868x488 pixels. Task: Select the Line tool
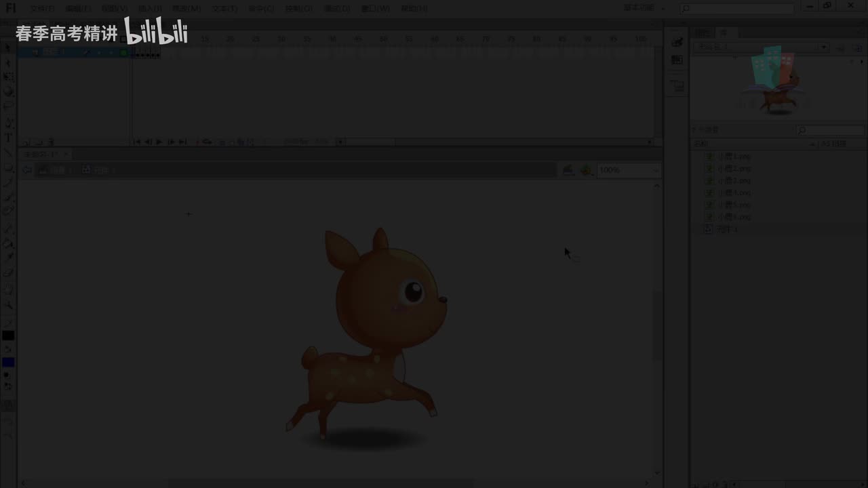click(x=8, y=152)
